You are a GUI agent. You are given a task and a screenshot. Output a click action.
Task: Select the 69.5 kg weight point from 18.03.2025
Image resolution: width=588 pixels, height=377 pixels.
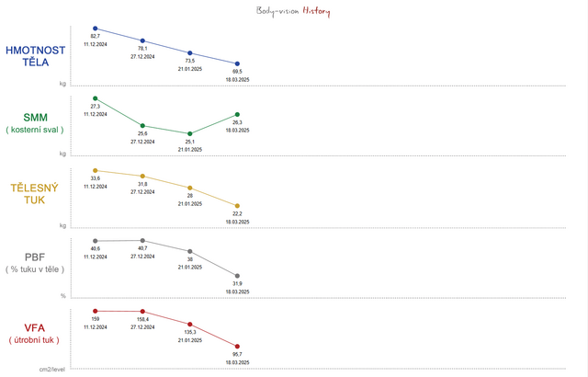[237, 63]
